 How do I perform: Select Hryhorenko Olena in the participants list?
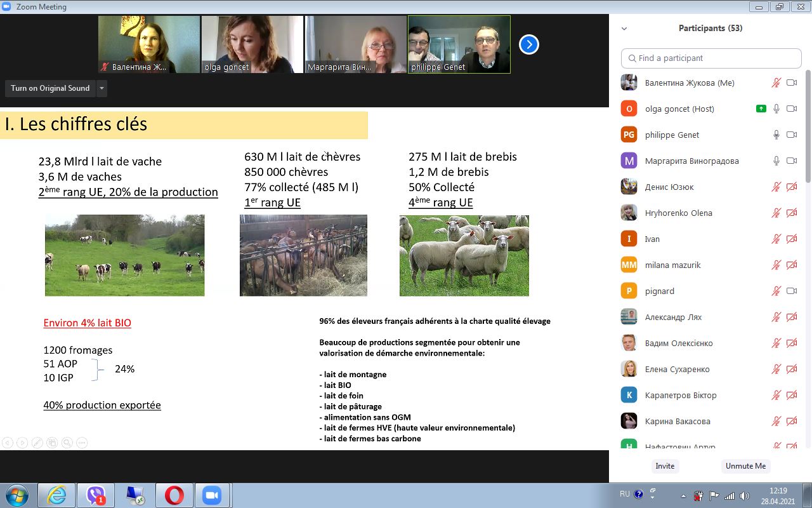[x=678, y=213]
